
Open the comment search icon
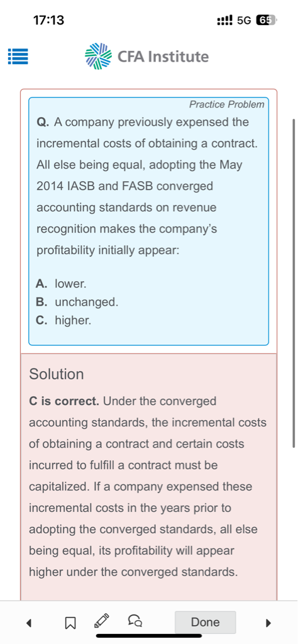135,621
